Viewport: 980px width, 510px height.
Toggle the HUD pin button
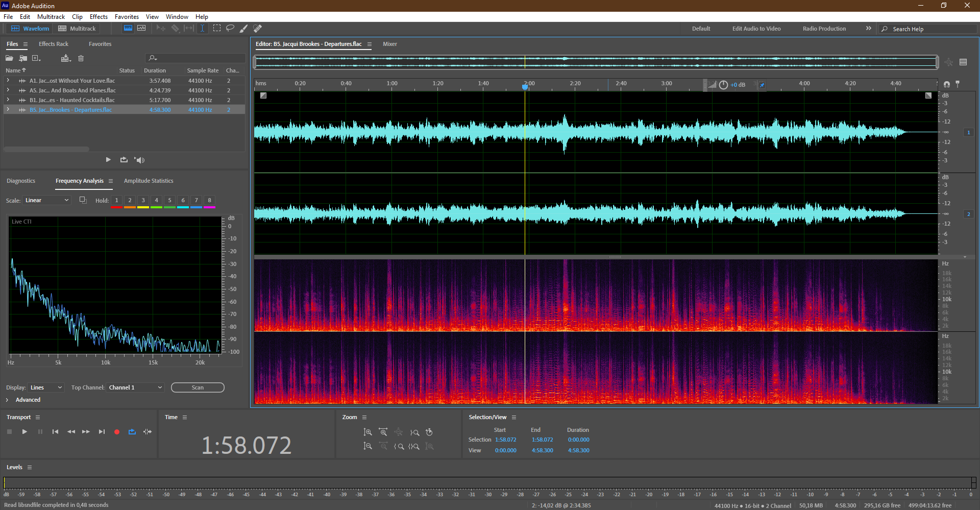point(762,85)
